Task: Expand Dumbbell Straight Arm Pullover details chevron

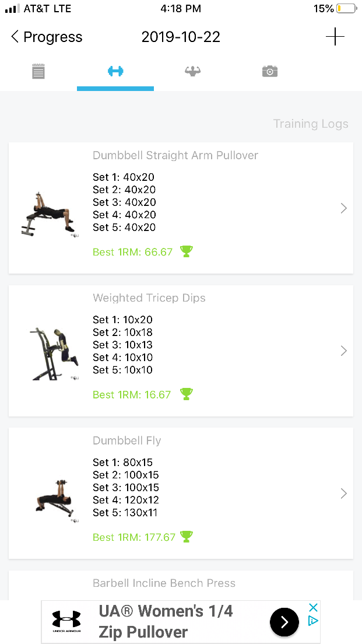Action: pos(344,208)
